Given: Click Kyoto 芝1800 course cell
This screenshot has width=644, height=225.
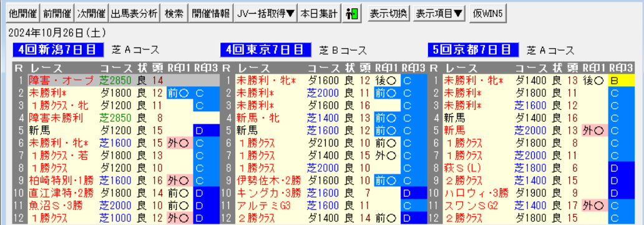Looking at the screenshot, I should (531, 168).
